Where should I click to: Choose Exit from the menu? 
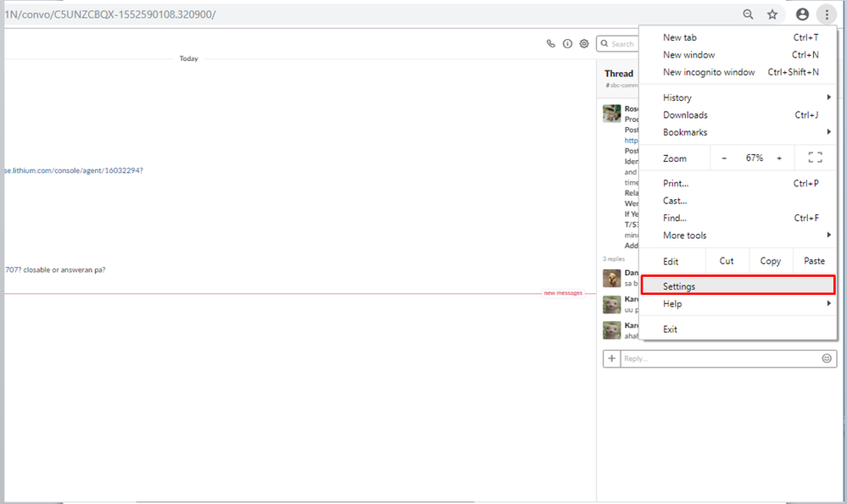[738, 330]
